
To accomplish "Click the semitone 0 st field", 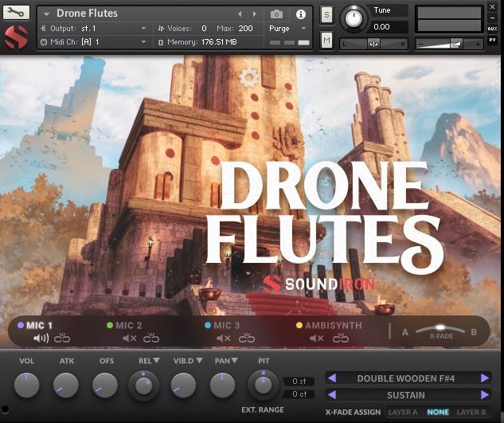I will click(x=299, y=382).
